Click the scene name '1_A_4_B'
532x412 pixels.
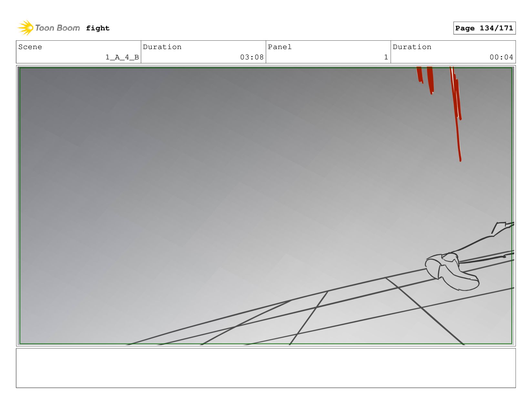coord(122,57)
